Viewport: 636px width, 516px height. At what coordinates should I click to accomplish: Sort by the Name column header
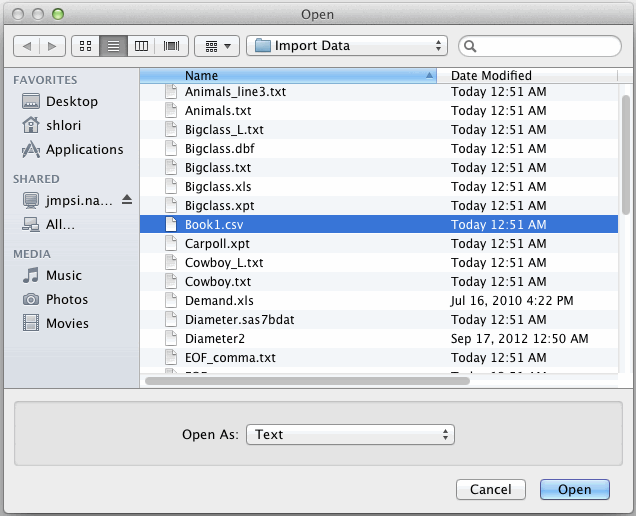[x=288, y=75]
